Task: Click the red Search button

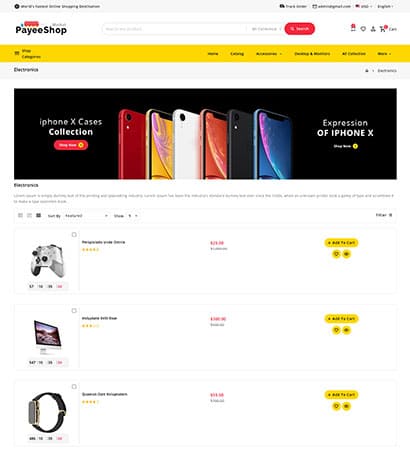Action: click(x=299, y=29)
